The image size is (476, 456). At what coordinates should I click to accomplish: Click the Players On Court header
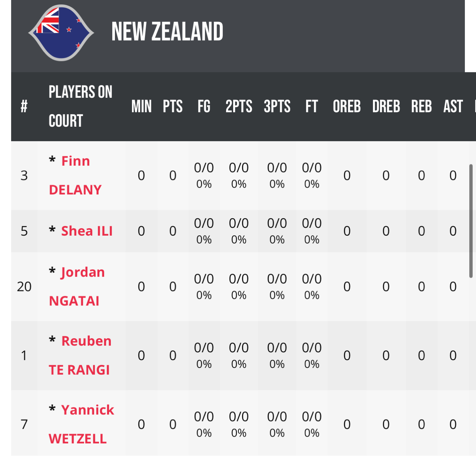(80, 107)
